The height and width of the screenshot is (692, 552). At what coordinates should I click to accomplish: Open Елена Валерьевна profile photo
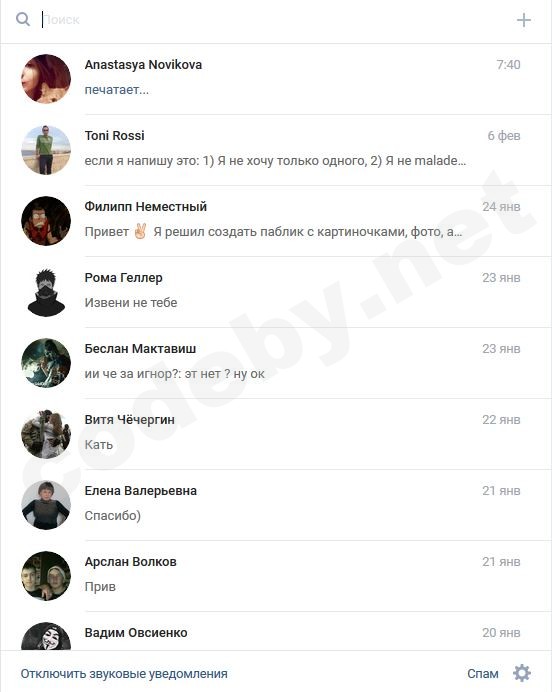tap(46, 505)
